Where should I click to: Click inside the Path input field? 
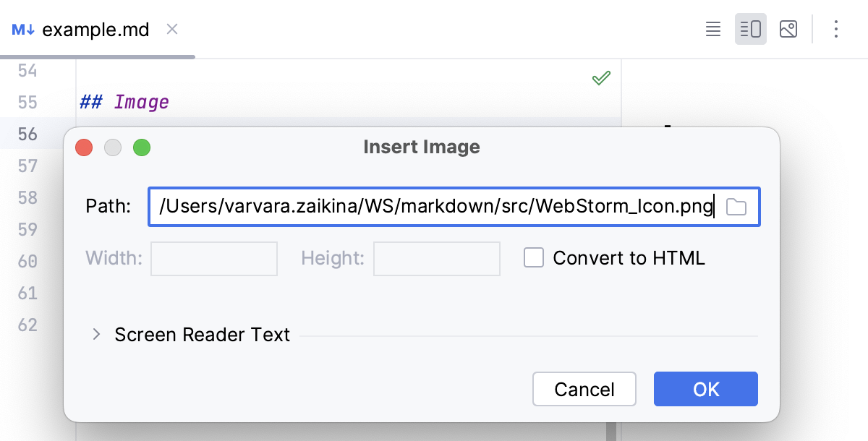pyautogui.click(x=434, y=207)
